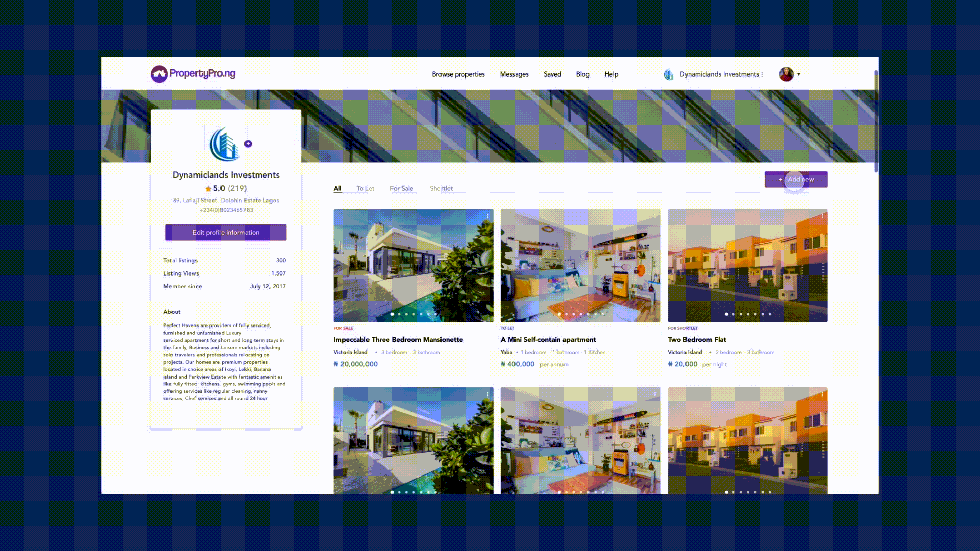The image size is (980, 551).
Task: Expand the user account dropdown arrow
Action: 799,74
